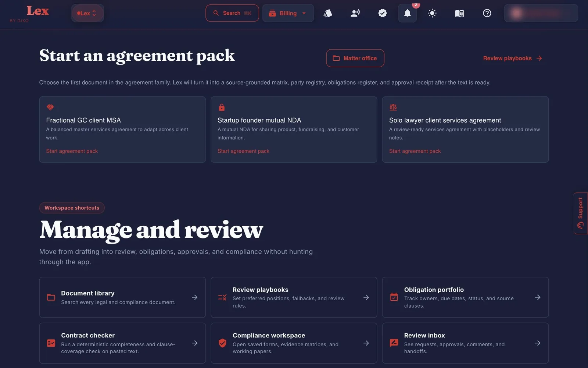Click the arrow on Compliance workspace card
Screen dimensions: 588x368
click(366, 343)
